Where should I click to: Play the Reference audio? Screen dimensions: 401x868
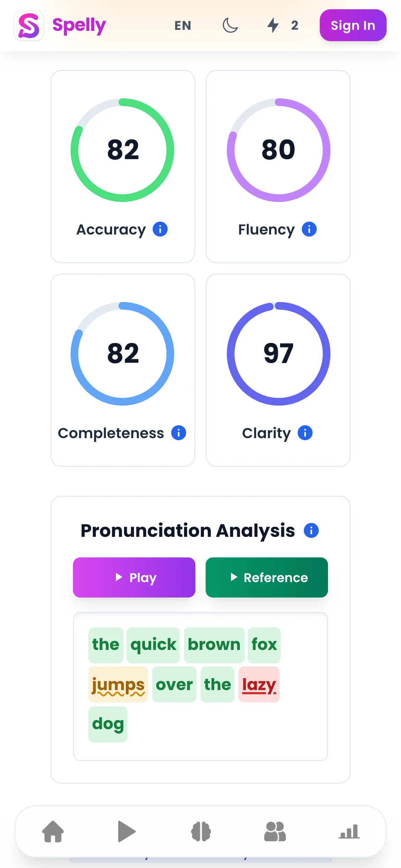[267, 578]
